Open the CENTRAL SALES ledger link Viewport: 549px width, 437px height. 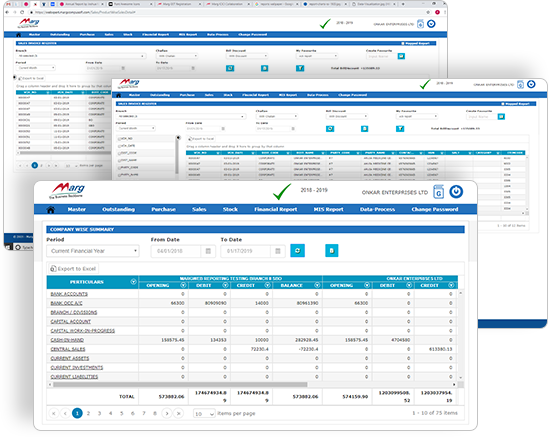point(68,349)
